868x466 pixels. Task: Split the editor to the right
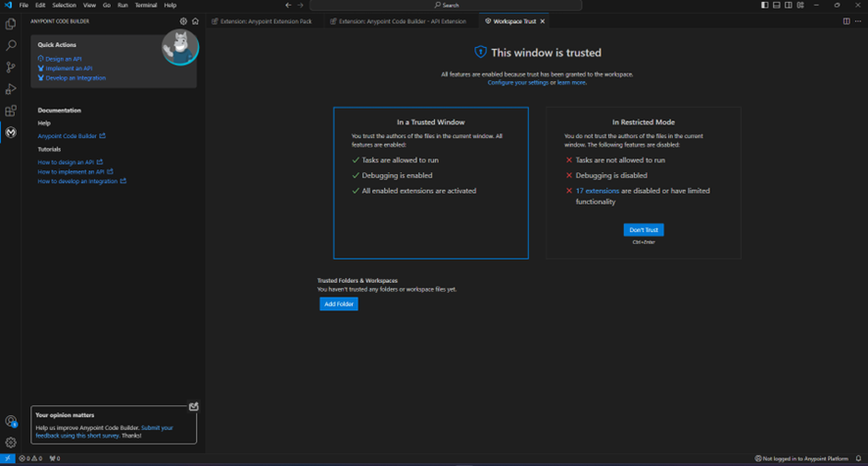[846, 21]
